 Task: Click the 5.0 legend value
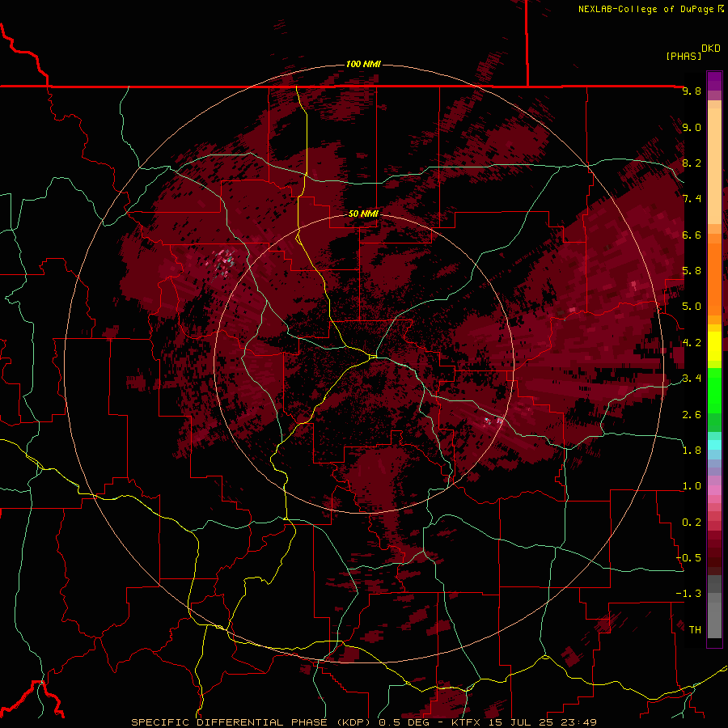tap(692, 307)
